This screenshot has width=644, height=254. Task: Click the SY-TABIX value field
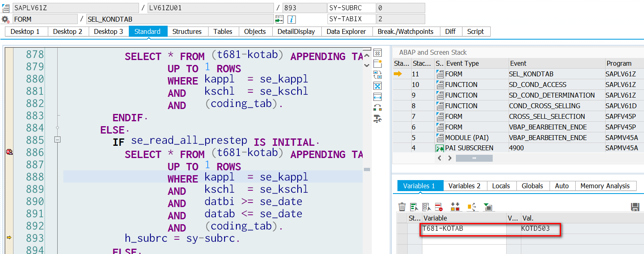[401, 19]
